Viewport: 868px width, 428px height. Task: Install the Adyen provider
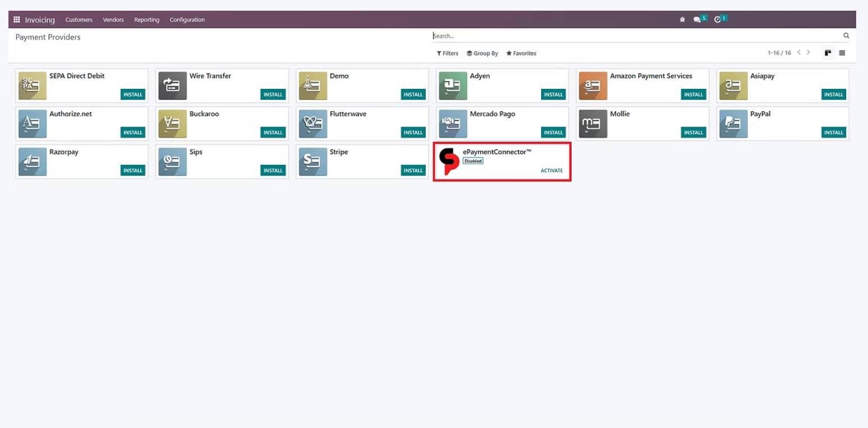pos(554,94)
